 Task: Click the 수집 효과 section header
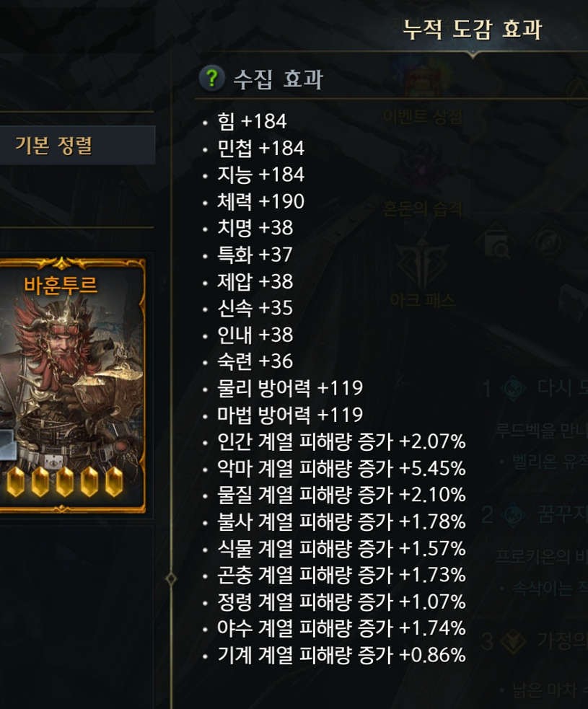click(x=278, y=79)
